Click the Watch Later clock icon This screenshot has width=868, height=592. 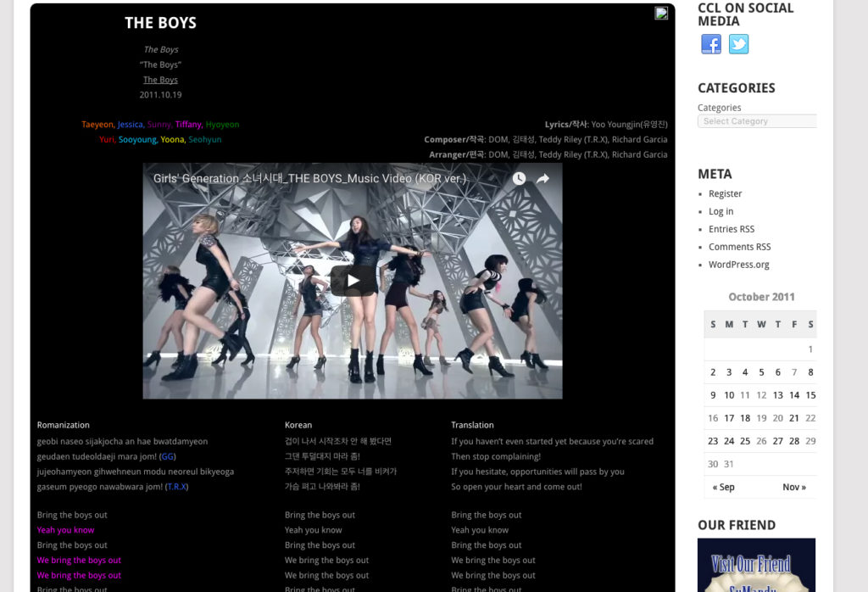pos(519,179)
